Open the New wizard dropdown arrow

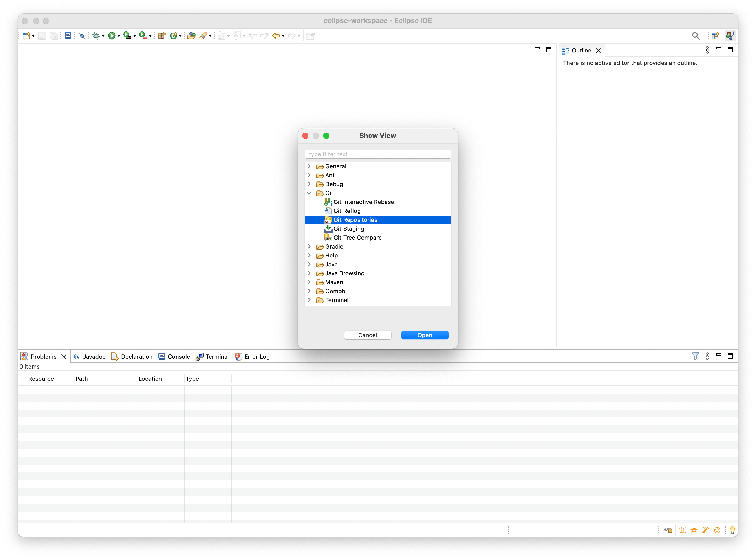pyautogui.click(x=33, y=36)
